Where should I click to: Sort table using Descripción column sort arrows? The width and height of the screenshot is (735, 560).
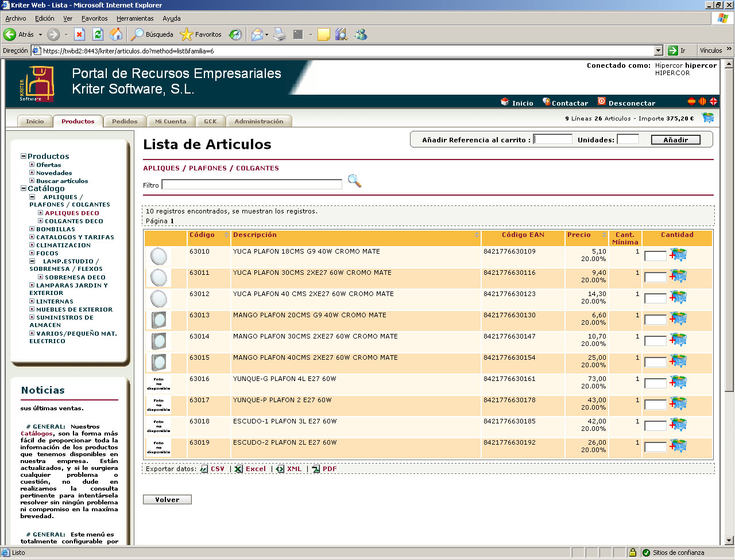477,235
